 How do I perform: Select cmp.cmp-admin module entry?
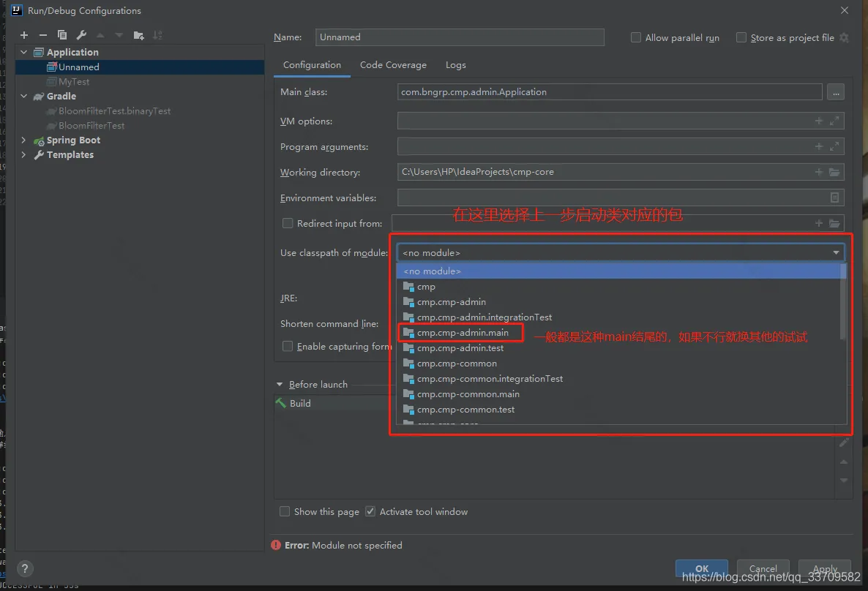[x=618, y=301]
